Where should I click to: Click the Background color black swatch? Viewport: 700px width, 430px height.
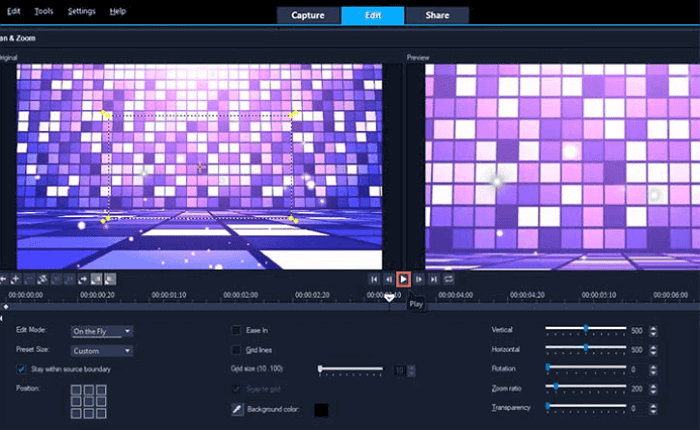point(322,409)
